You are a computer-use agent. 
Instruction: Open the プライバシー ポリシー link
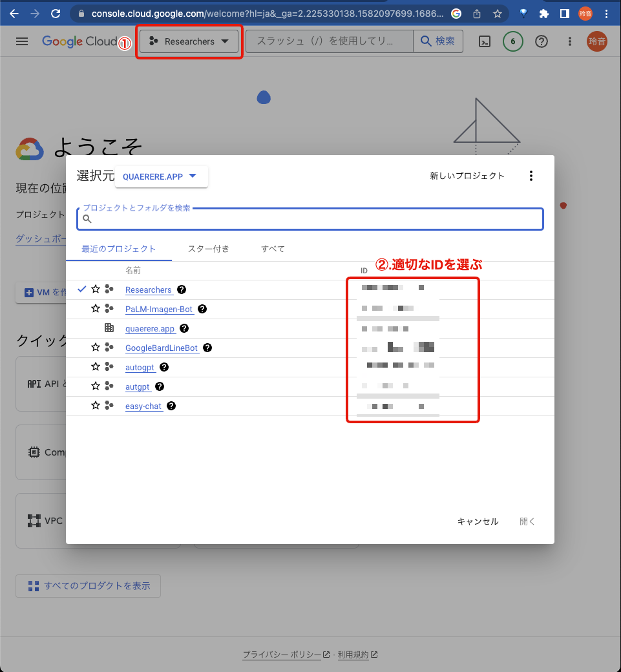point(286,655)
